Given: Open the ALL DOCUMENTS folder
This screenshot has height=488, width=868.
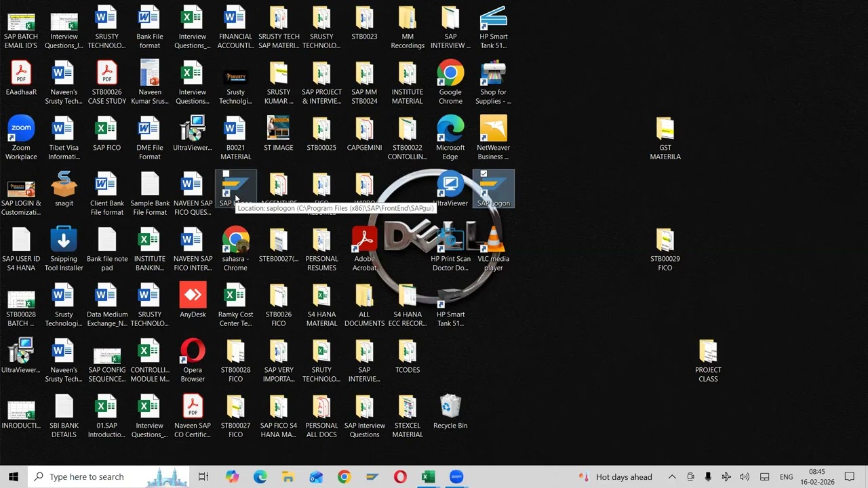Looking at the screenshot, I should (x=364, y=305).
